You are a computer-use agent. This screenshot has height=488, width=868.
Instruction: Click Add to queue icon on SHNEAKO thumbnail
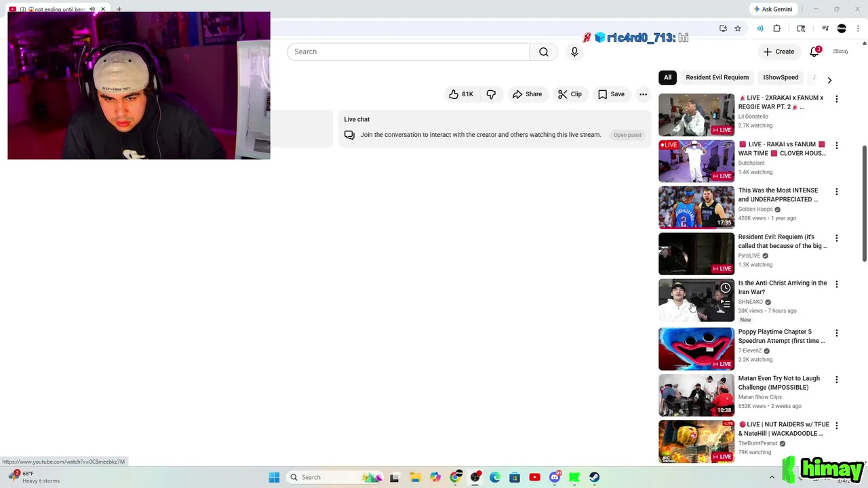[726, 304]
